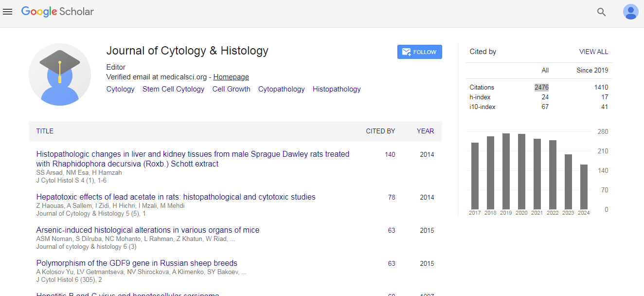Select the Cytology topic link
The image size is (644, 296).
pyautogui.click(x=120, y=89)
